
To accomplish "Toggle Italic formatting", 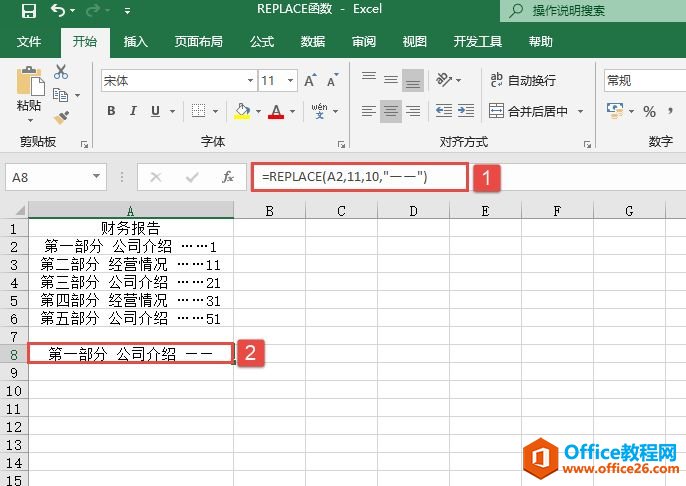I will coord(133,111).
